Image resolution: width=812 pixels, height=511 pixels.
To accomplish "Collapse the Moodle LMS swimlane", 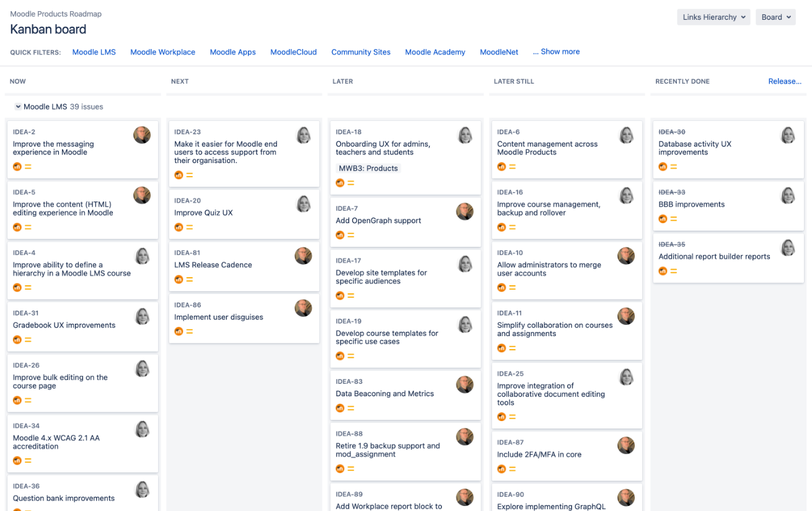I will (x=18, y=107).
